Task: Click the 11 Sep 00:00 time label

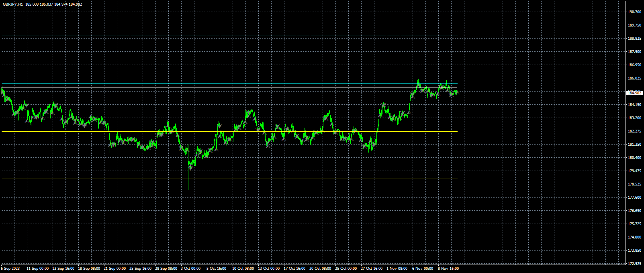Action: pos(37,269)
